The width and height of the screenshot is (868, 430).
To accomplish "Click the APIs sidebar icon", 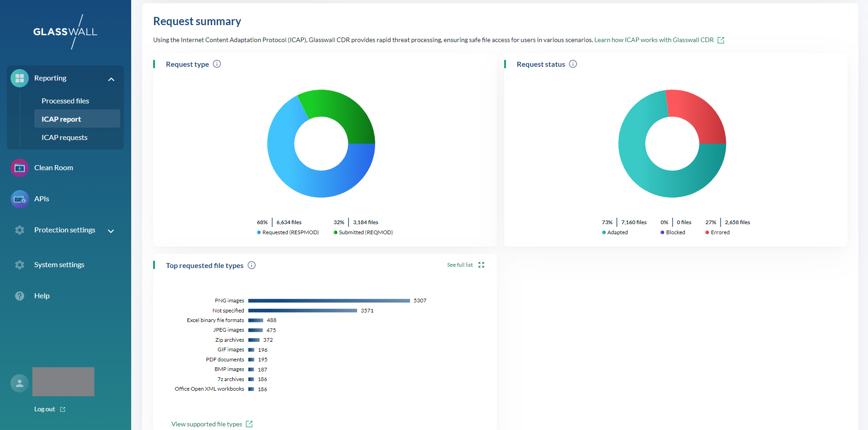I will (20, 199).
